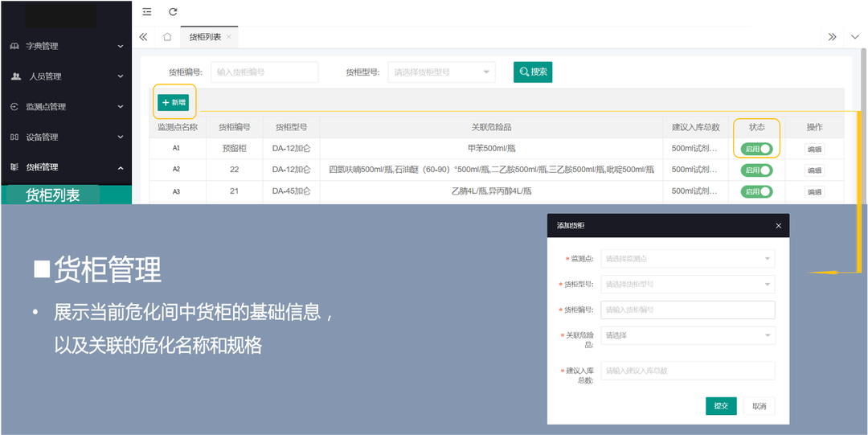Open the 货柜型号 dropdown in dialog
This screenshot has width=868, height=435.
[687, 285]
